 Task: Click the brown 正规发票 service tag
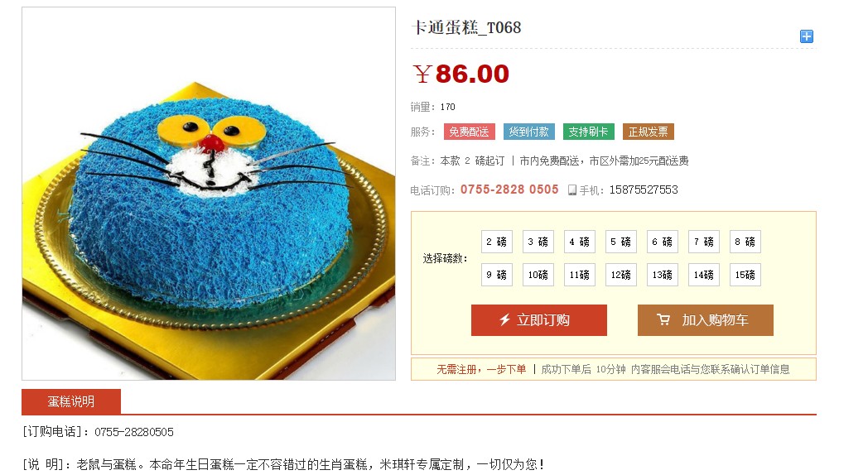tap(649, 132)
